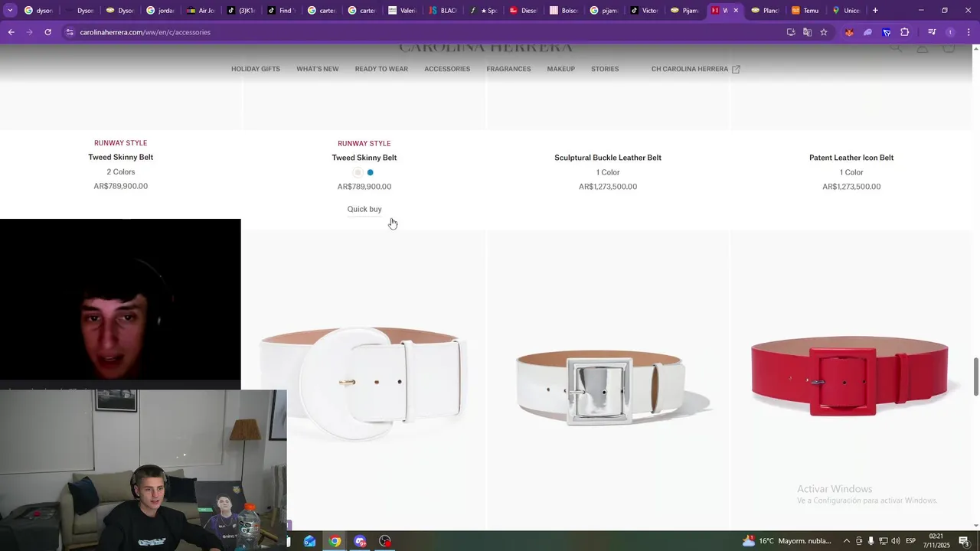Open the Patent Leather Icon Belt product
This screenshot has width=980, height=551.
click(x=851, y=158)
